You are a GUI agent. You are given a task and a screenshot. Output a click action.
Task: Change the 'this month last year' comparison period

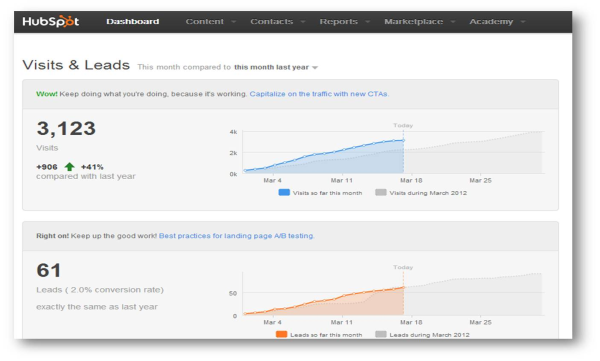point(276,67)
